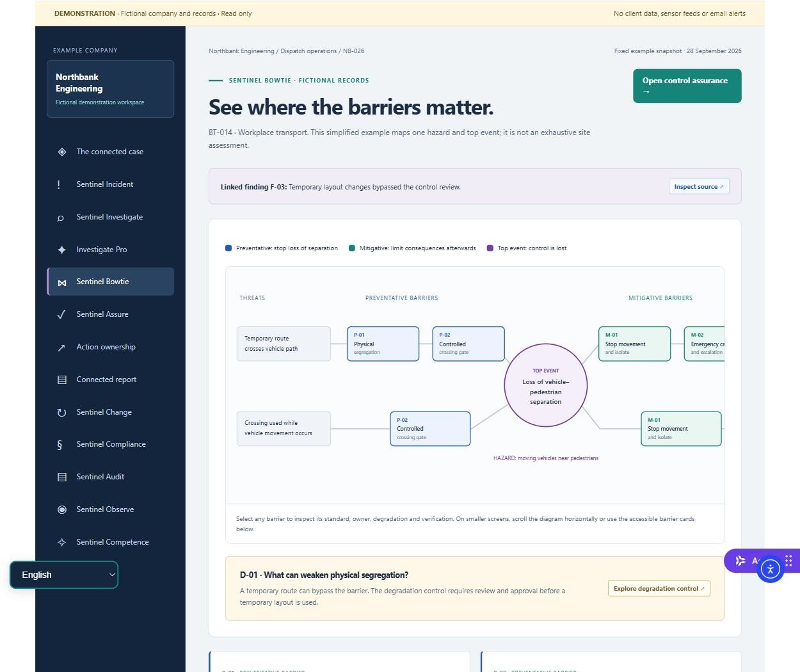
Task: Click the Fixed example snapshot date text
Action: pyautogui.click(x=678, y=51)
